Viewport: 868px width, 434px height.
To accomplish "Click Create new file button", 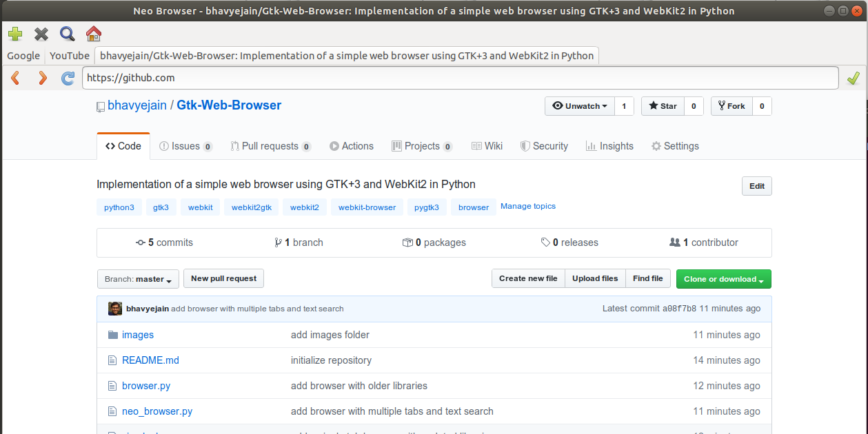I will coord(528,278).
